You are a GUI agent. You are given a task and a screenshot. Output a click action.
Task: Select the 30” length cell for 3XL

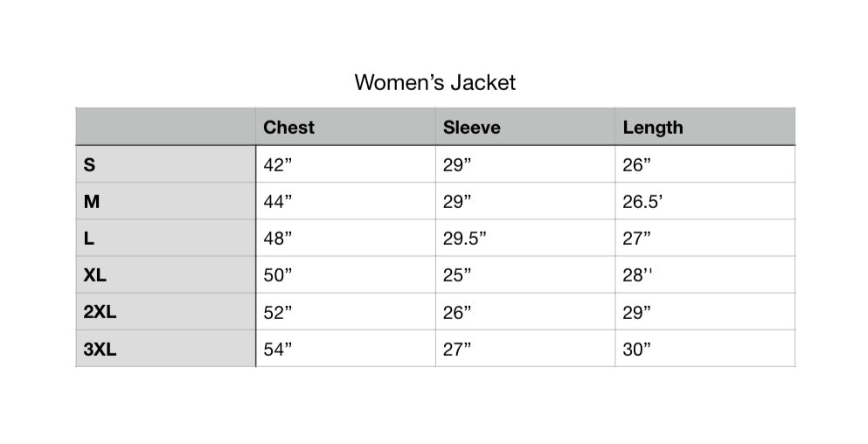click(637, 350)
